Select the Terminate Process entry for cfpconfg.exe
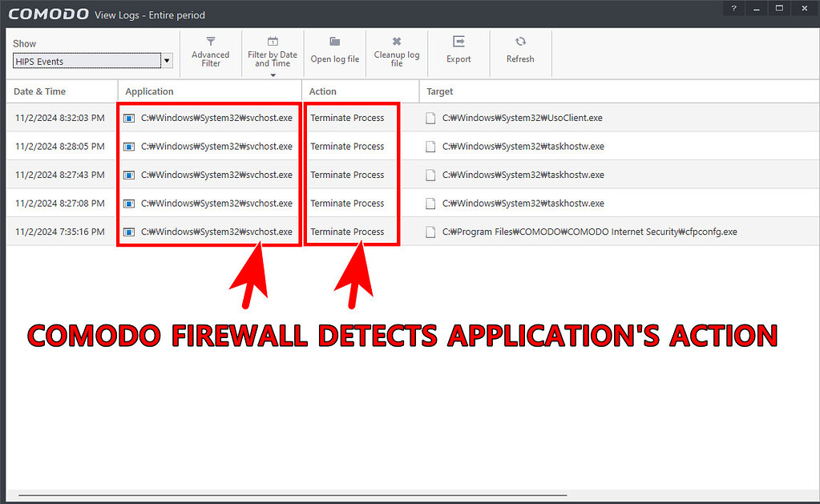Viewport: 820px width, 504px height. tap(350, 232)
